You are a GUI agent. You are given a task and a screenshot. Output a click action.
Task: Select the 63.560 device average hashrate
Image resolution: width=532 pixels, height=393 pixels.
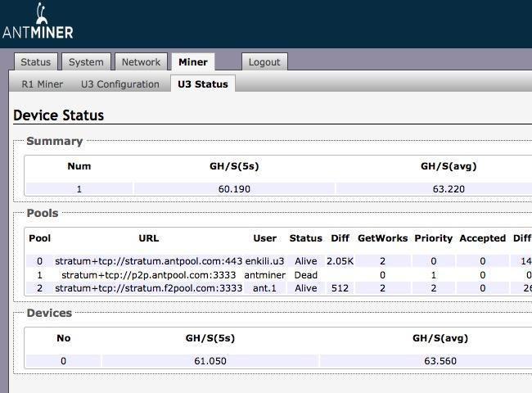click(x=440, y=361)
